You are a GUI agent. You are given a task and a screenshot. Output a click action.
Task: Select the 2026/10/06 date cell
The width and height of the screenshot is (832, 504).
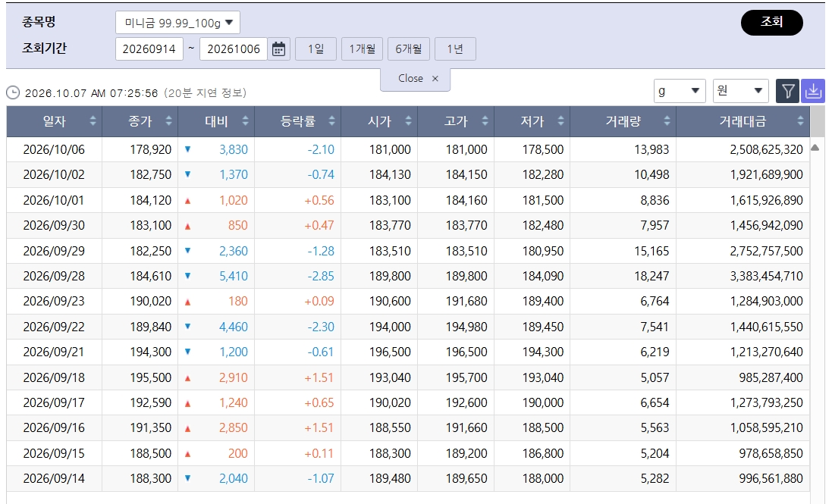point(54,149)
